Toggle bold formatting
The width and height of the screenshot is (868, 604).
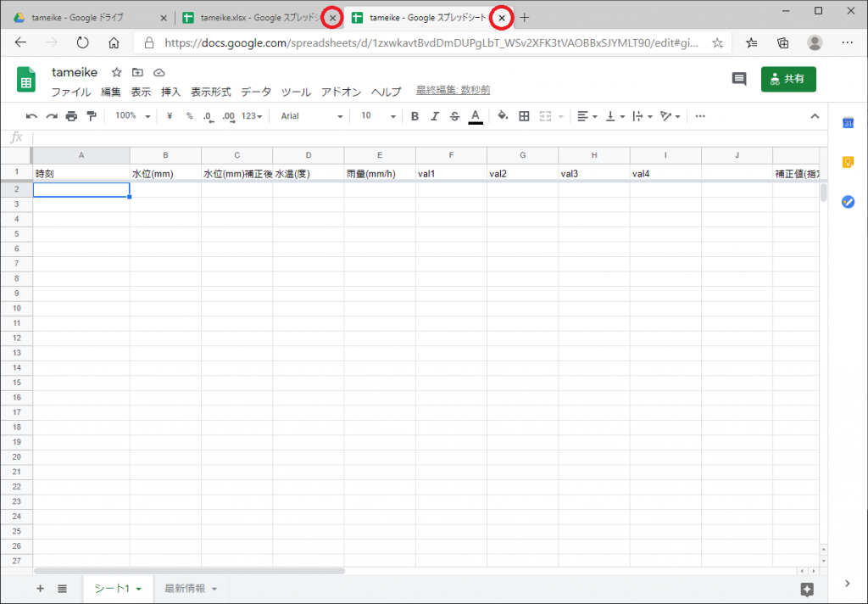pyautogui.click(x=415, y=116)
